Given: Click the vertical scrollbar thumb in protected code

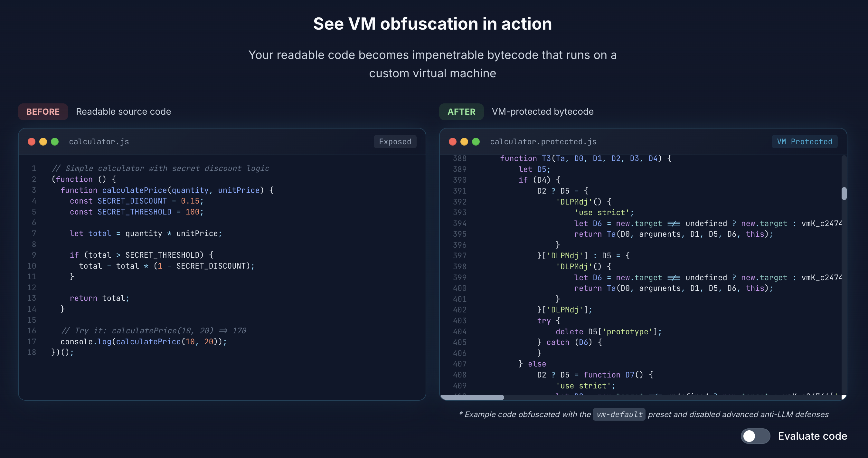Looking at the screenshot, I should click(x=844, y=194).
